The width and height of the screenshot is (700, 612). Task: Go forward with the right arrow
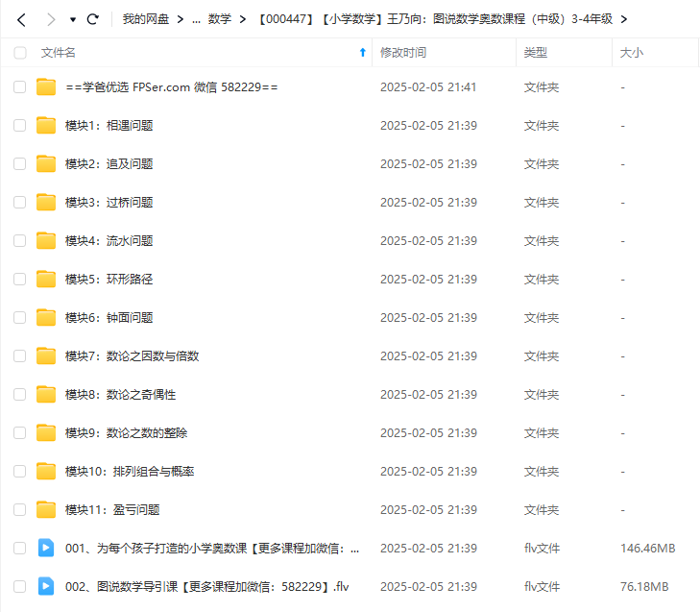(51, 19)
